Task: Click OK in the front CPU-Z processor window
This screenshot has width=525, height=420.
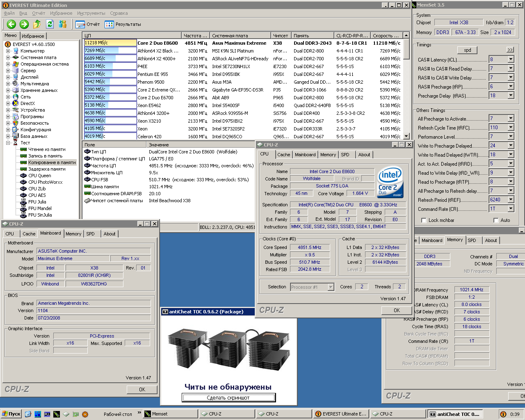Action: (x=397, y=310)
